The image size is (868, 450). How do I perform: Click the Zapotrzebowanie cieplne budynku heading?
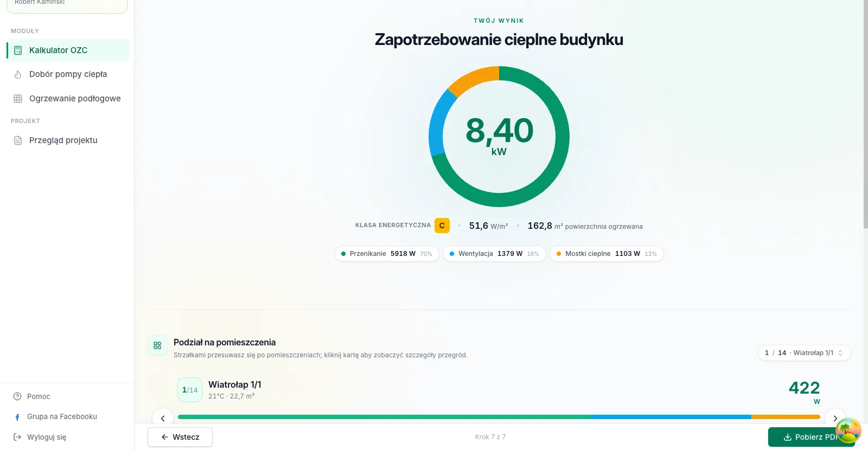499,40
